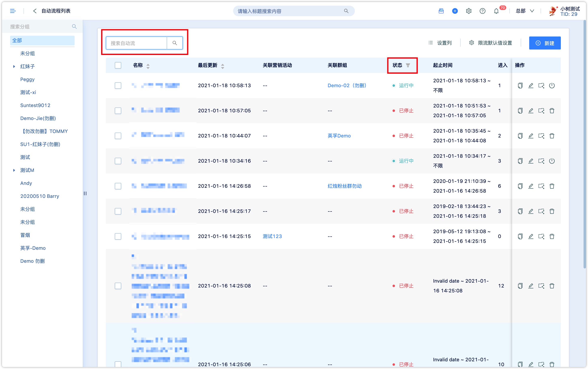Go back using the arrow beside 自动流程列表
Screen dimensions: 588x369
tap(35, 11)
